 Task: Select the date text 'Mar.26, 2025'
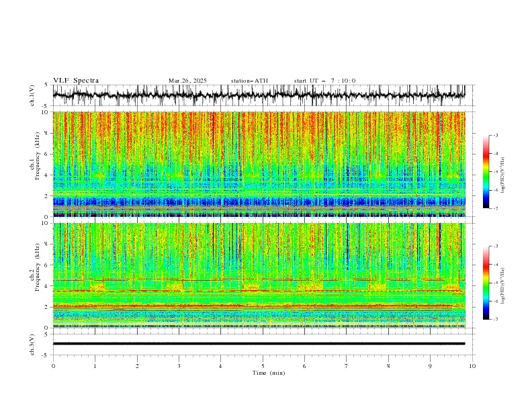(x=187, y=81)
